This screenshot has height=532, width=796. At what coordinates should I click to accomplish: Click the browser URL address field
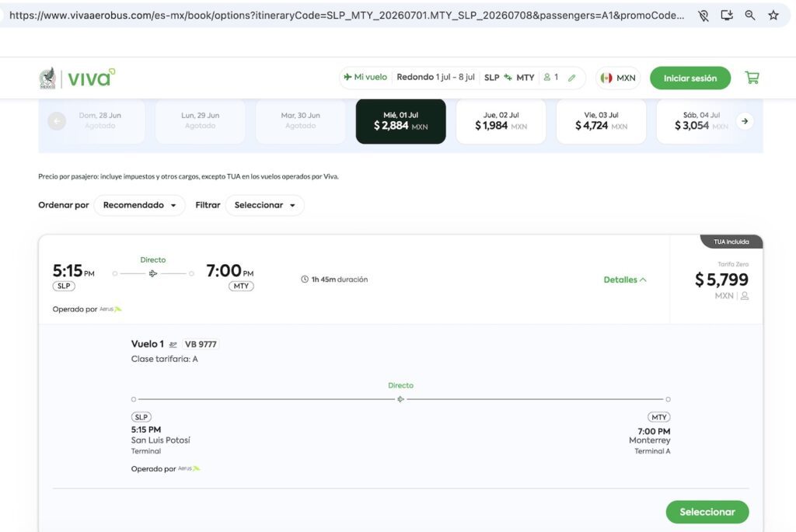(347, 16)
